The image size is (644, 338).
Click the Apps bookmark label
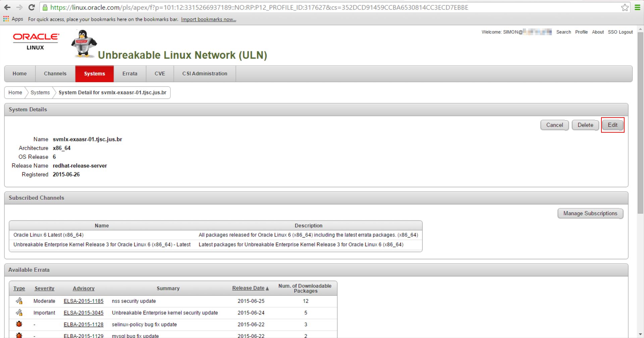pyautogui.click(x=17, y=19)
